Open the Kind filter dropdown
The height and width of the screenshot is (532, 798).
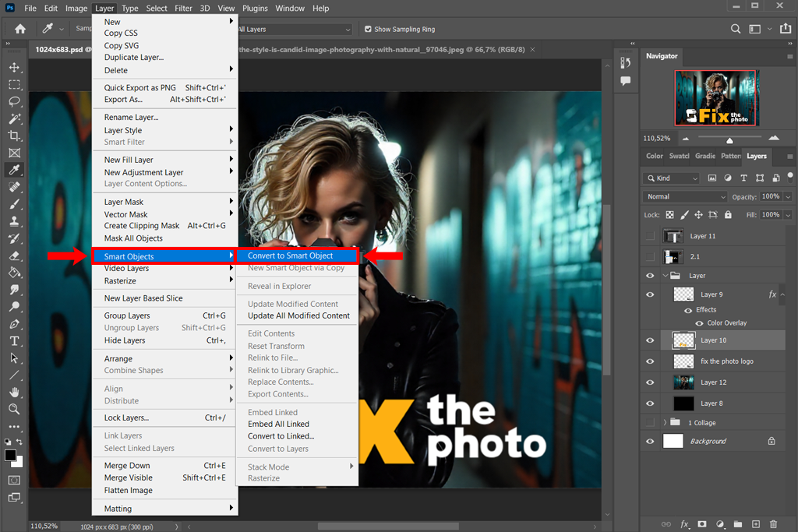click(672, 178)
